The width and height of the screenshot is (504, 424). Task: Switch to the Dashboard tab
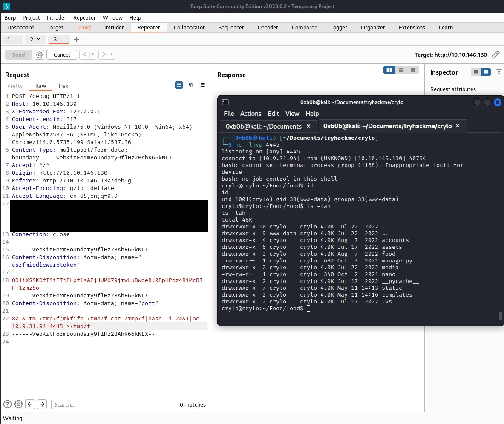[x=20, y=28]
